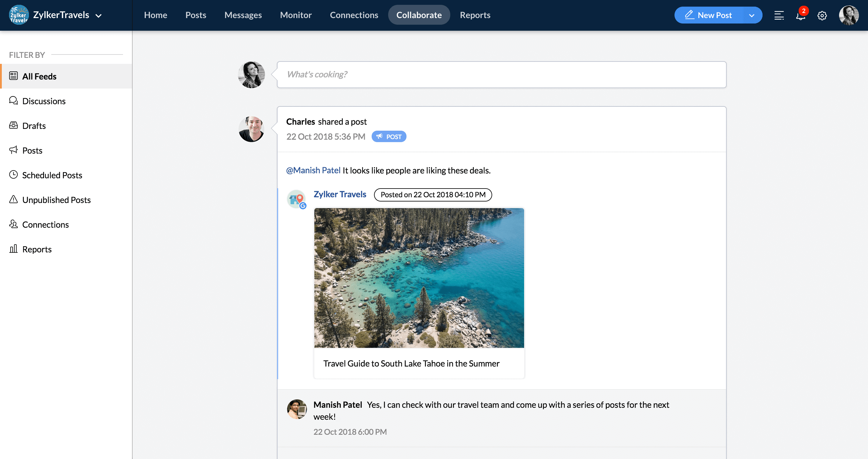This screenshot has width=868, height=459.
Task: Open the notifications bell icon
Action: pos(800,15)
